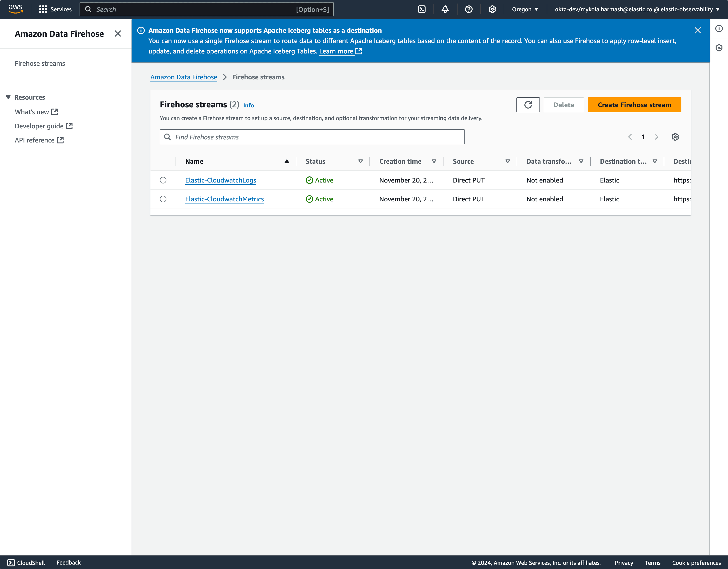This screenshot has height=569, width=728.
Task: Click Create Firehose stream button
Action: [x=634, y=105]
